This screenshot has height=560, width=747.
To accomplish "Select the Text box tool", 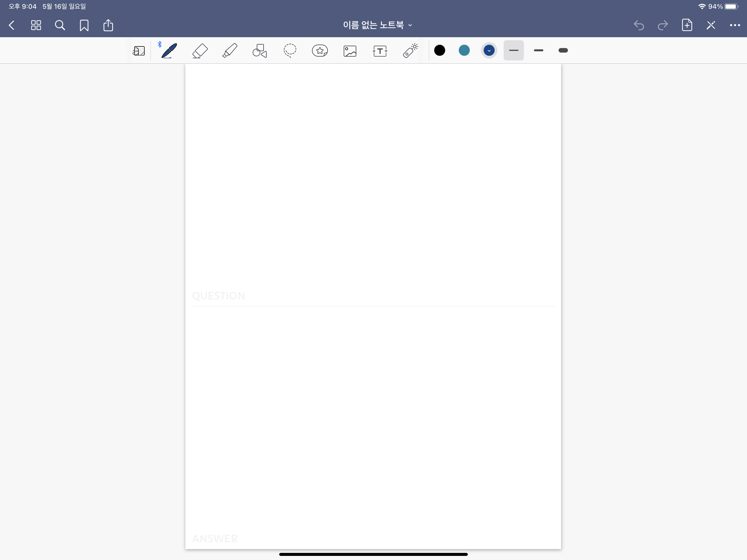I will click(380, 51).
